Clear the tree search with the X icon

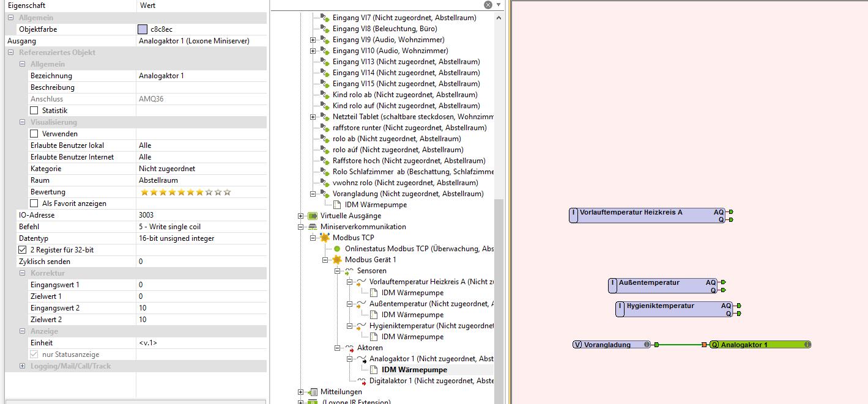[x=488, y=5]
